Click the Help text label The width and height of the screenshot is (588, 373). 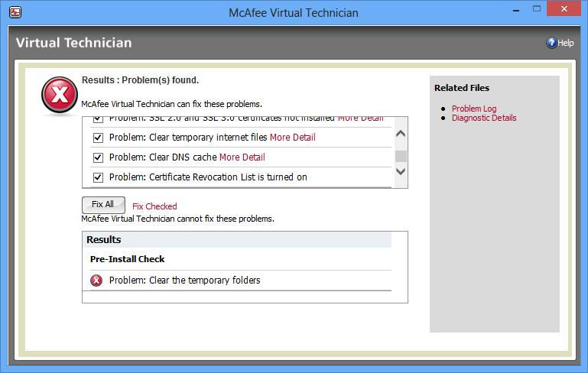pyautogui.click(x=566, y=43)
